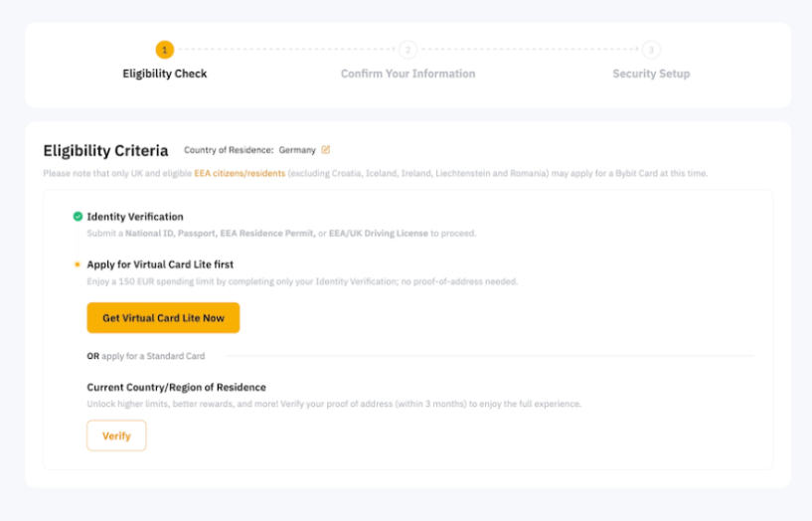Click the 150 EUR spending limit description
This screenshot has width=812, height=521.
302,282
